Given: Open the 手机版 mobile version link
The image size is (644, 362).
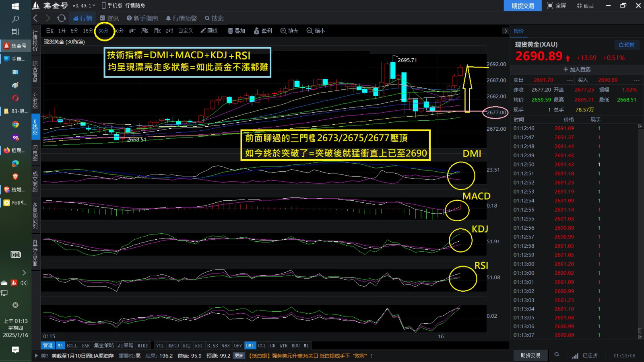Looking at the screenshot, I should pyautogui.click(x=112, y=6).
